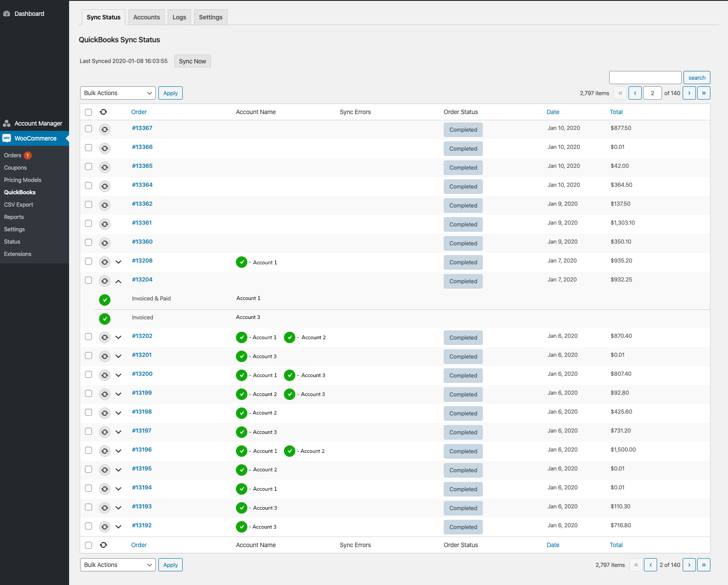Open WooCommerce menu in the sidebar

point(34,138)
